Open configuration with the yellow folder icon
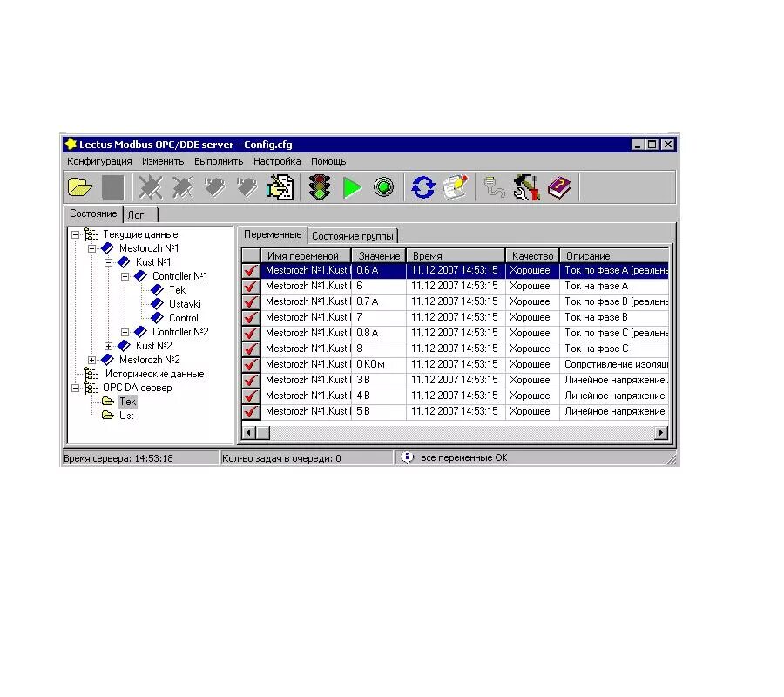784x697 pixels. [x=80, y=187]
